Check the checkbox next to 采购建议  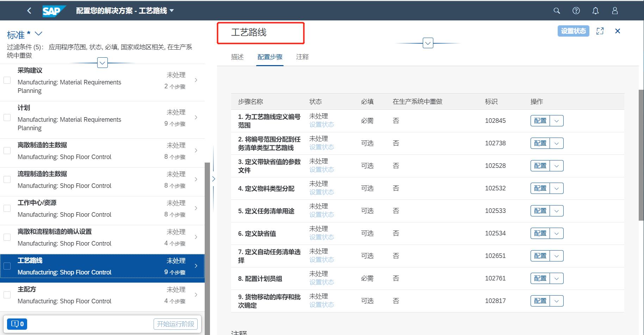pos(7,80)
